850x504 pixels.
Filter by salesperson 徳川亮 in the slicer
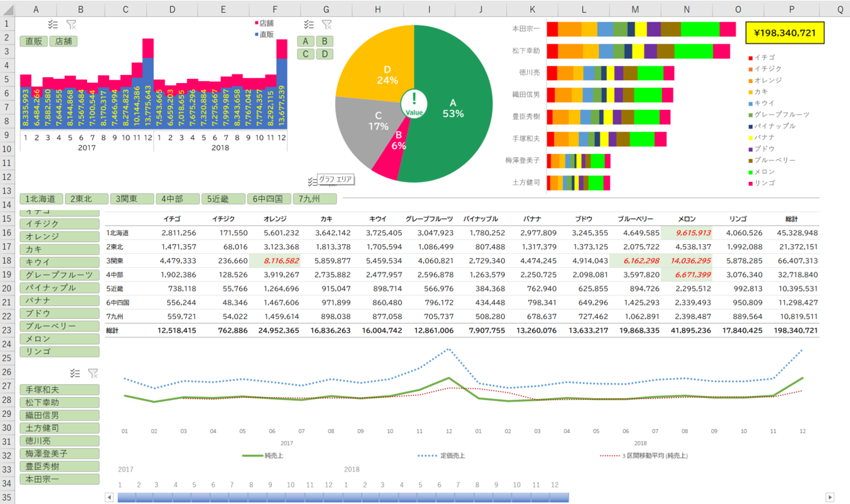pyautogui.click(x=60, y=441)
